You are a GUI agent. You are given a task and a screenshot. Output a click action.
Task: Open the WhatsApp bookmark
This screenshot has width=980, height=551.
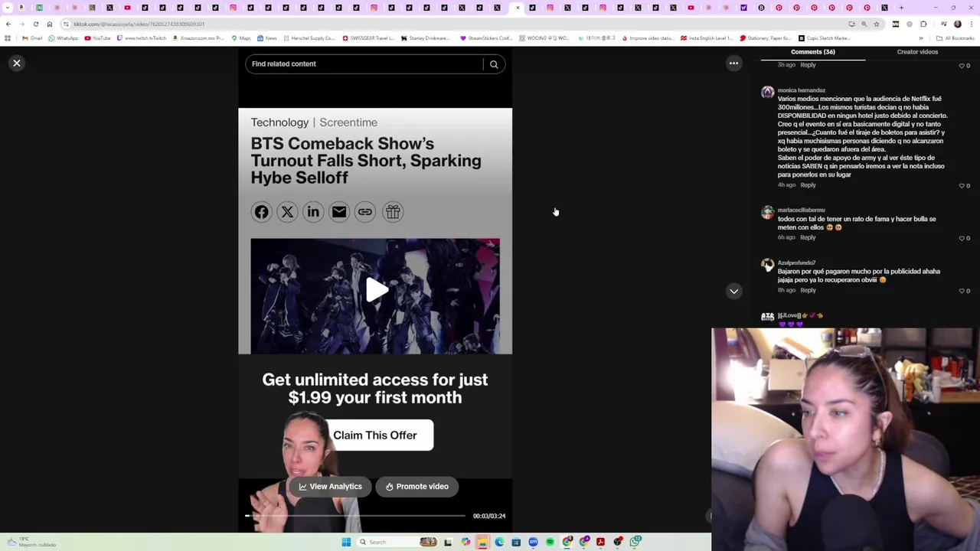63,38
